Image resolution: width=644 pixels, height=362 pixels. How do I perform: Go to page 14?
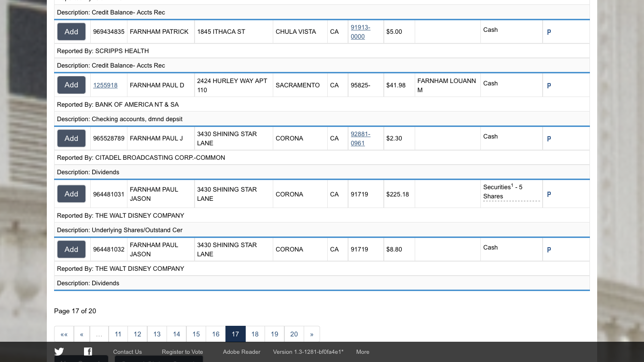tap(177, 334)
